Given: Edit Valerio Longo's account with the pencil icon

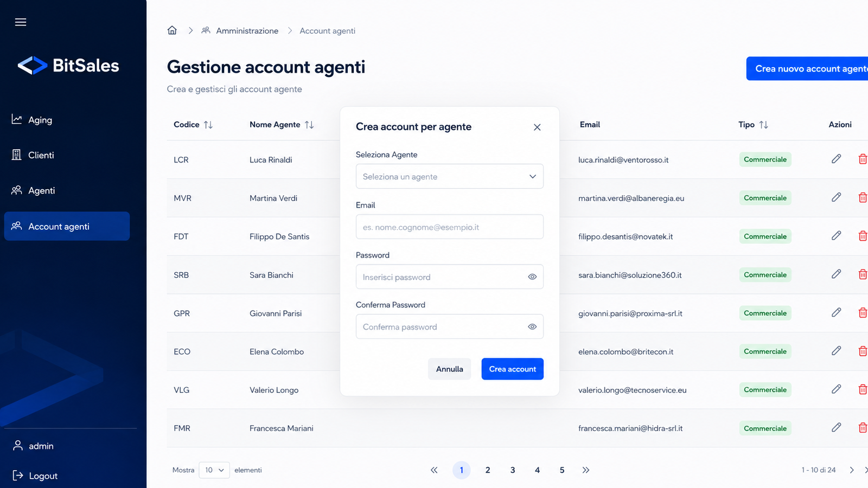Looking at the screenshot, I should (x=836, y=389).
